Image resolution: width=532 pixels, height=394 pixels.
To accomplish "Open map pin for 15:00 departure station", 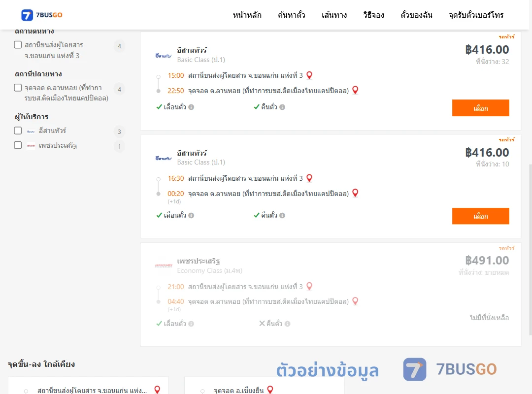I will click(x=309, y=75).
